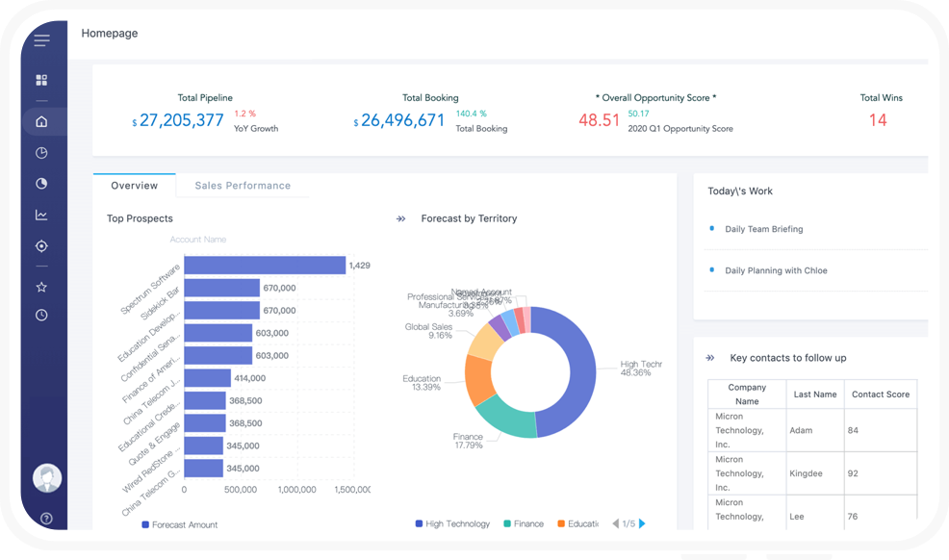The image size is (949, 560).
Task: Select the Spectrum Software bar
Action: tap(265, 265)
